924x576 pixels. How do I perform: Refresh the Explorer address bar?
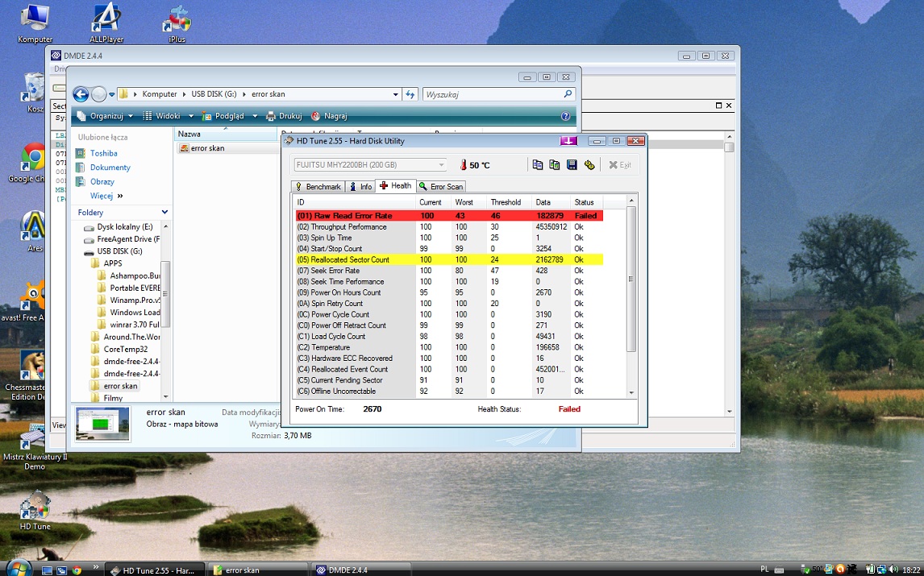[x=410, y=94]
